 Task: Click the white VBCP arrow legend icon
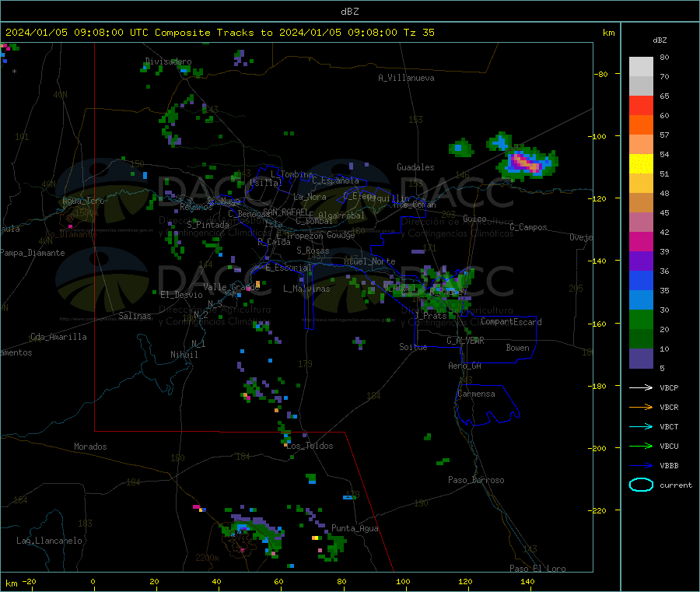tap(641, 387)
